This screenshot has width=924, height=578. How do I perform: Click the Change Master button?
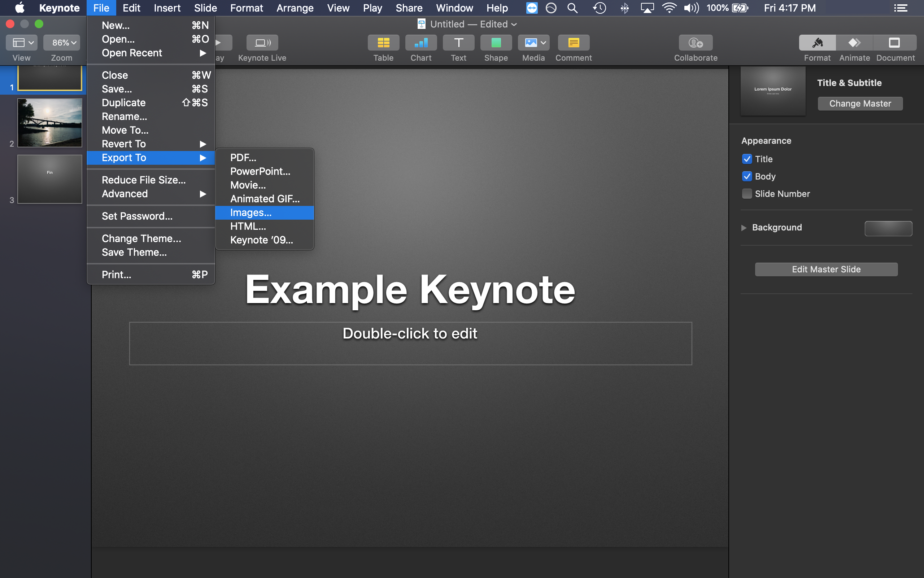pos(860,104)
